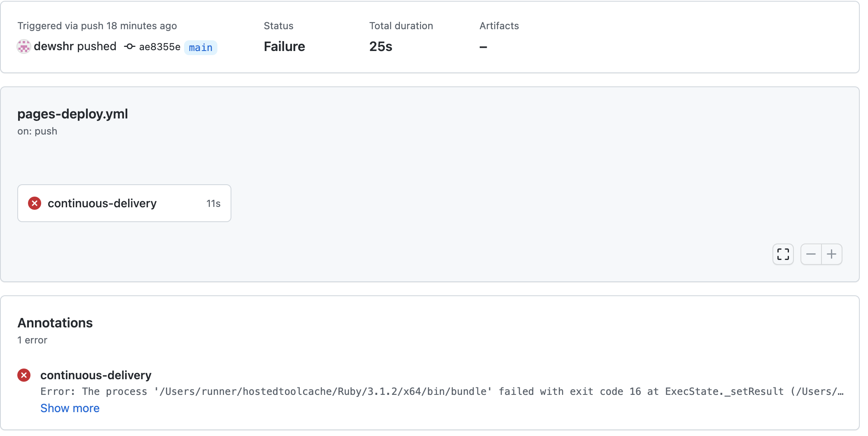Toggle fullscreen for the workflow graph
Image resolution: width=868 pixels, height=436 pixels.
click(x=783, y=254)
